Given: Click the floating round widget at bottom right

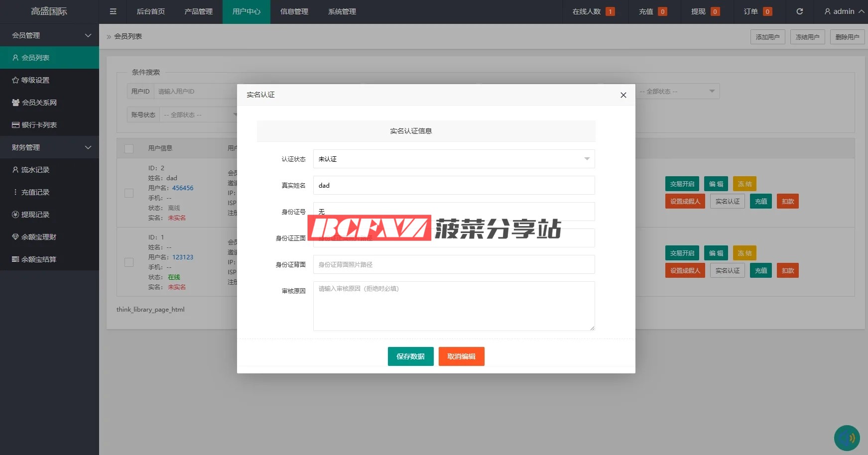Looking at the screenshot, I should tap(847, 438).
